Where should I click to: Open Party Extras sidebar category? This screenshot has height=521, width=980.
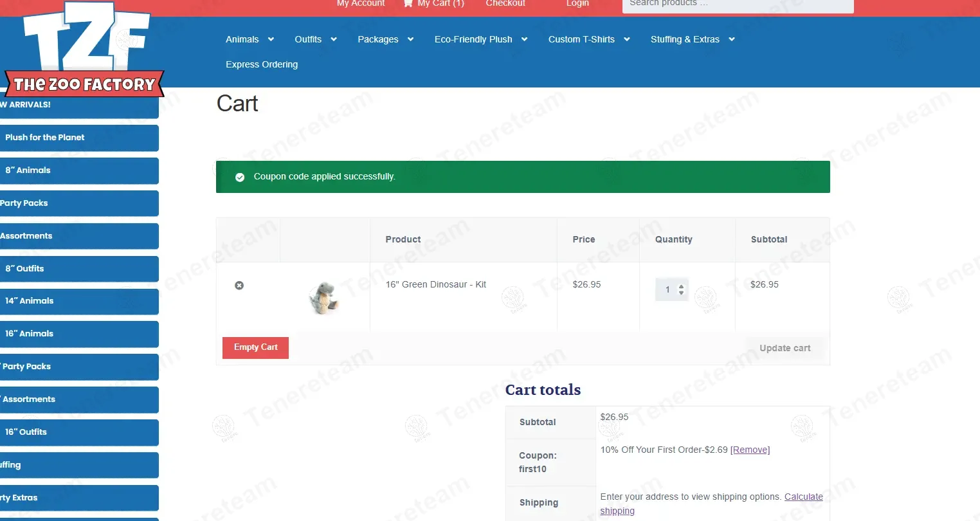(79, 498)
